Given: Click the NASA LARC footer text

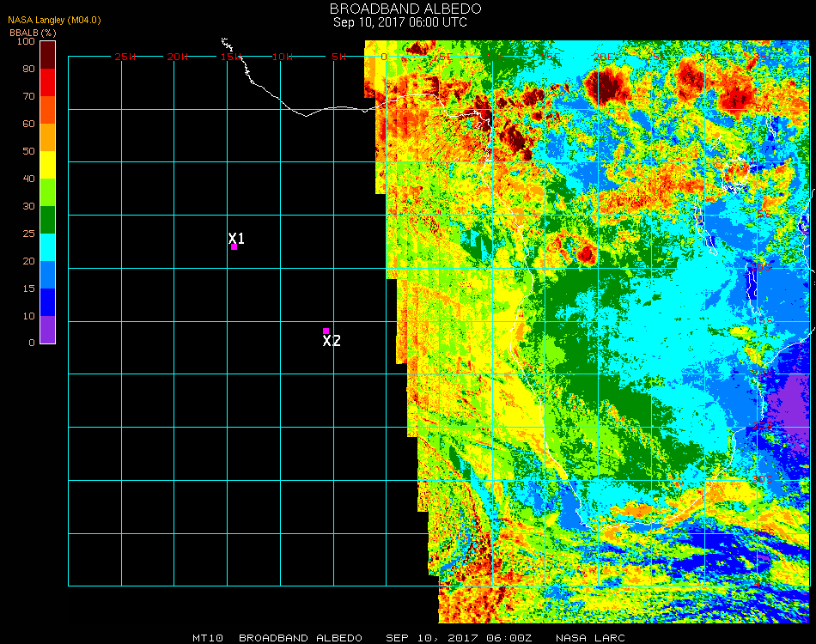Looking at the screenshot, I should pos(590,638).
